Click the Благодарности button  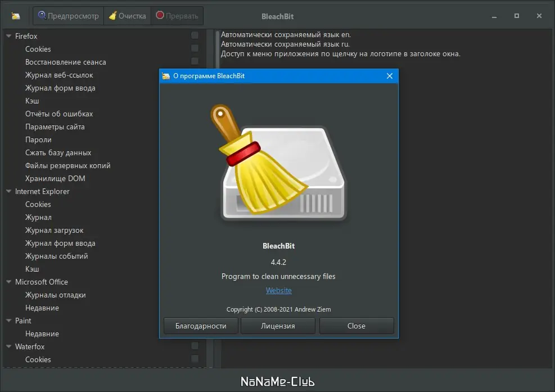(x=201, y=326)
